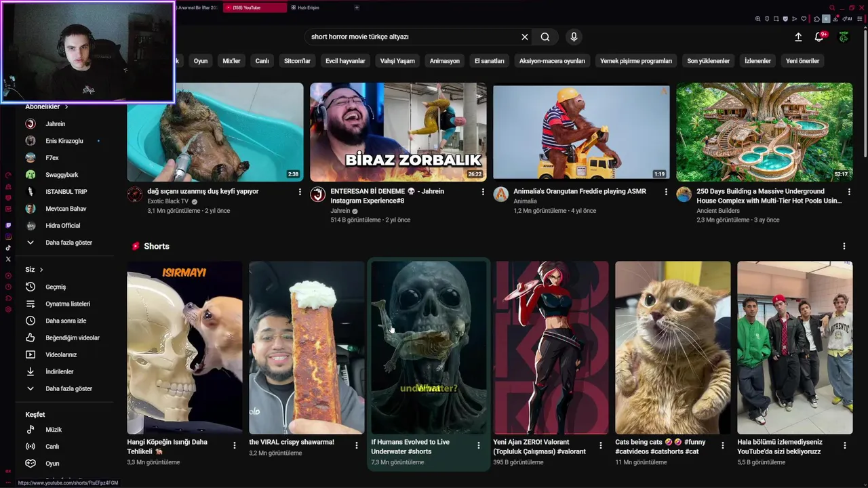Image resolution: width=868 pixels, height=488 pixels.
Task: Open the Abonelikler chevron
Action: (x=66, y=106)
